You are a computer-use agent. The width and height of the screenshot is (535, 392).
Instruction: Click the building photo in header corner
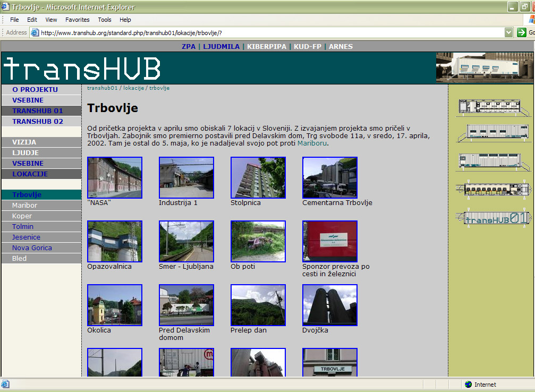click(485, 67)
